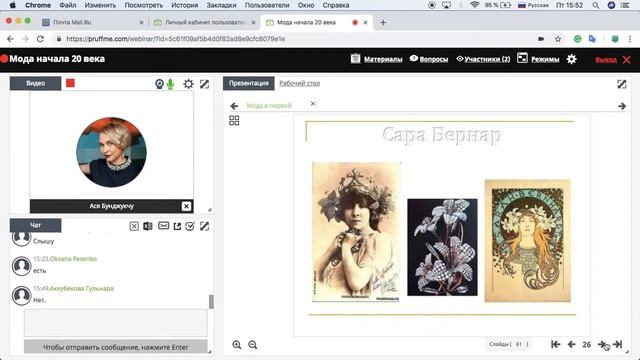Open the slide thumbnails grid view

(234, 120)
